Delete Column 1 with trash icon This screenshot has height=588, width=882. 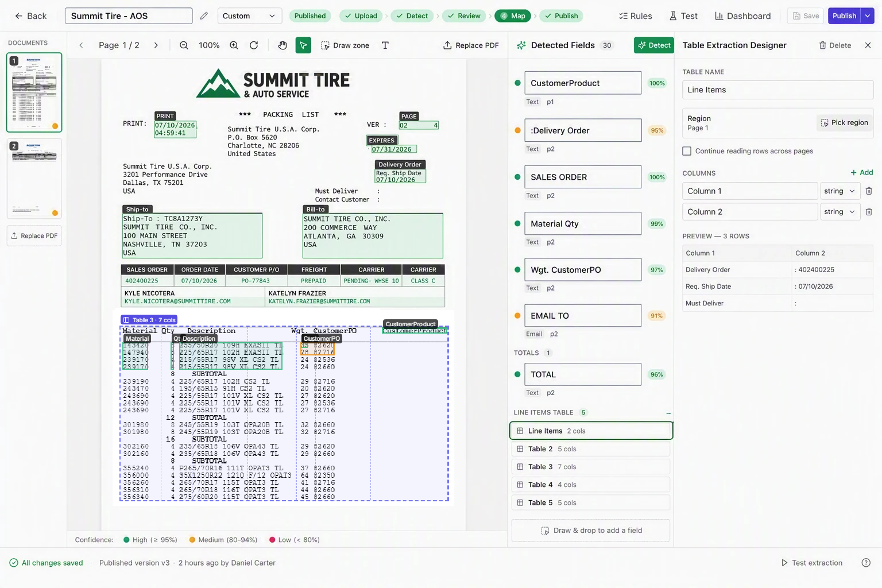pyautogui.click(x=869, y=191)
